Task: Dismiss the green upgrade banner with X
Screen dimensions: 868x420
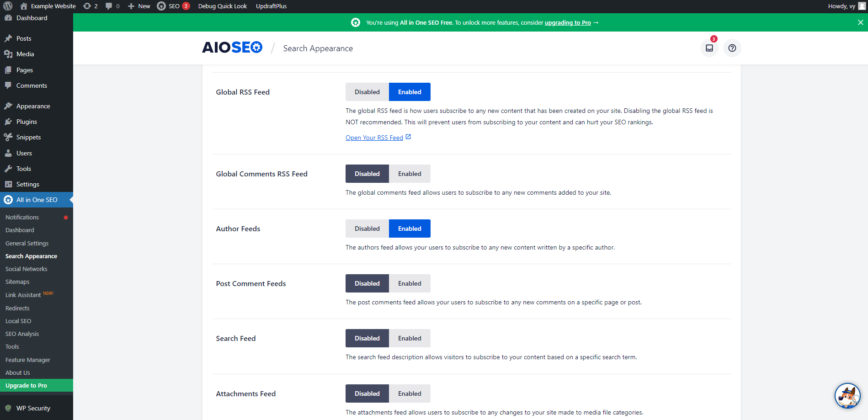Action: [x=860, y=22]
